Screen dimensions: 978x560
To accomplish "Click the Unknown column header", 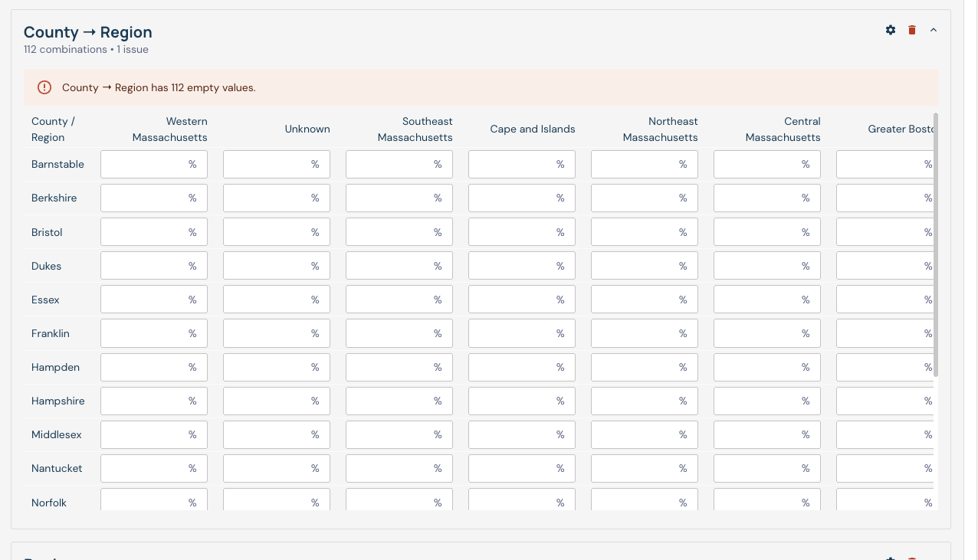I will (307, 129).
